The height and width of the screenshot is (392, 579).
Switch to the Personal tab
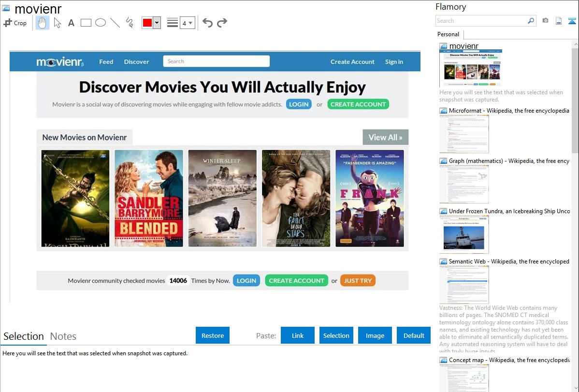pyautogui.click(x=449, y=34)
